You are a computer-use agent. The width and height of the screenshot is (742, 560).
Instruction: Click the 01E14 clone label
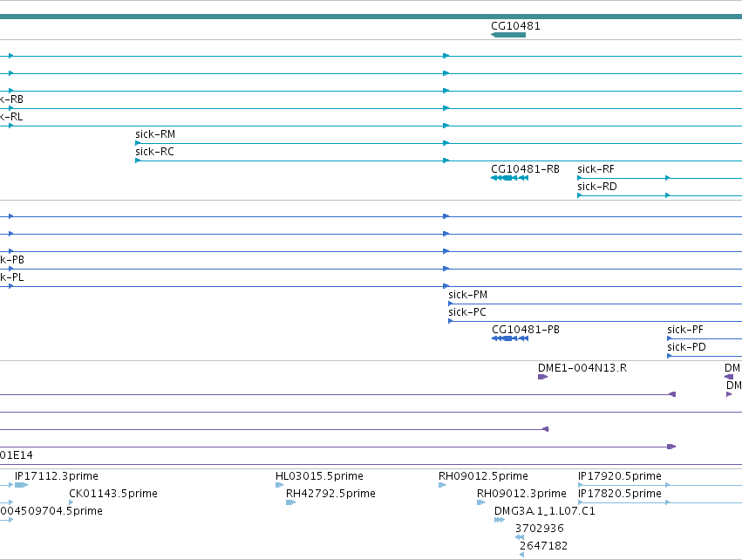point(17,455)
